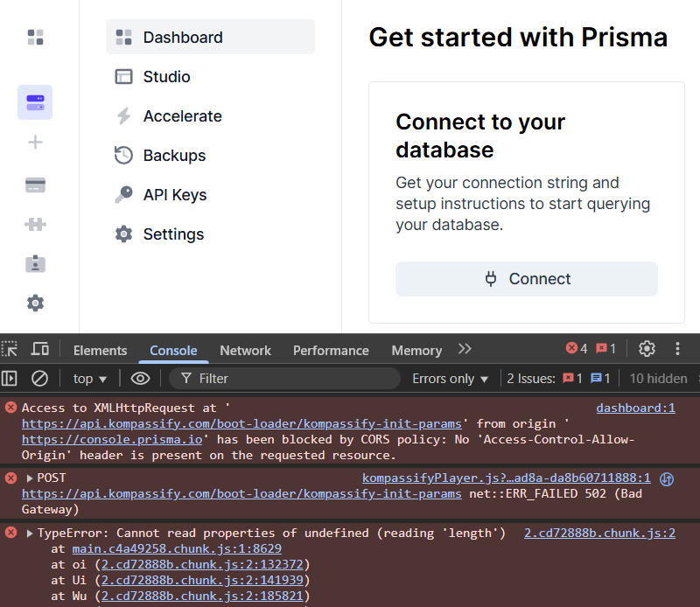Open Dashboard in the project menu
Image resolution: width=700 pixels, height=607 pixels.
[x=210, y=37]
